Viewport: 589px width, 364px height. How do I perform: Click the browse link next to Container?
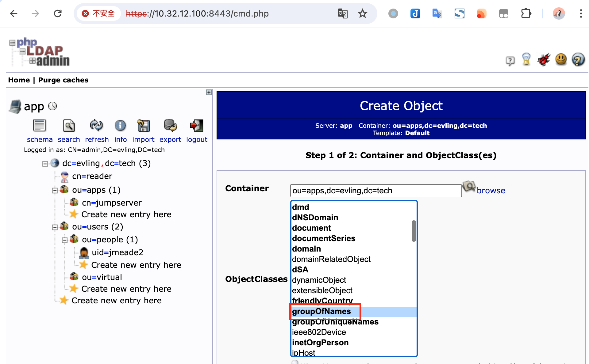point(491,191)
